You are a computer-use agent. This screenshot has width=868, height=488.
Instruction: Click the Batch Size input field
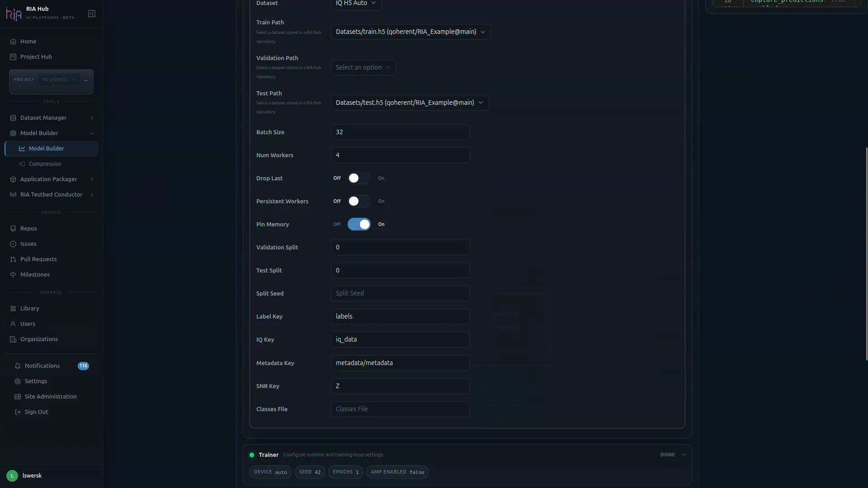pyautogui.click(x=401, y=132)
